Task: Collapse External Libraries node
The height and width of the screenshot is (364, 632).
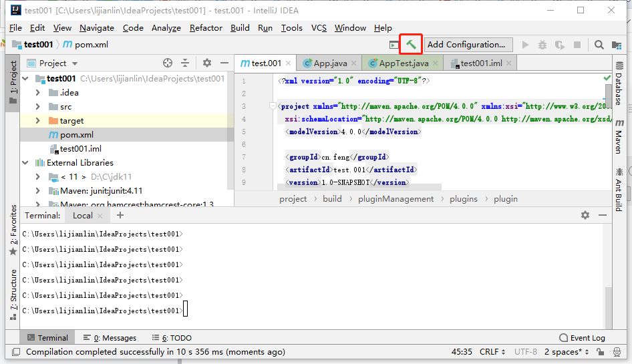Action: pyautogui.click(x=25, y=163)
